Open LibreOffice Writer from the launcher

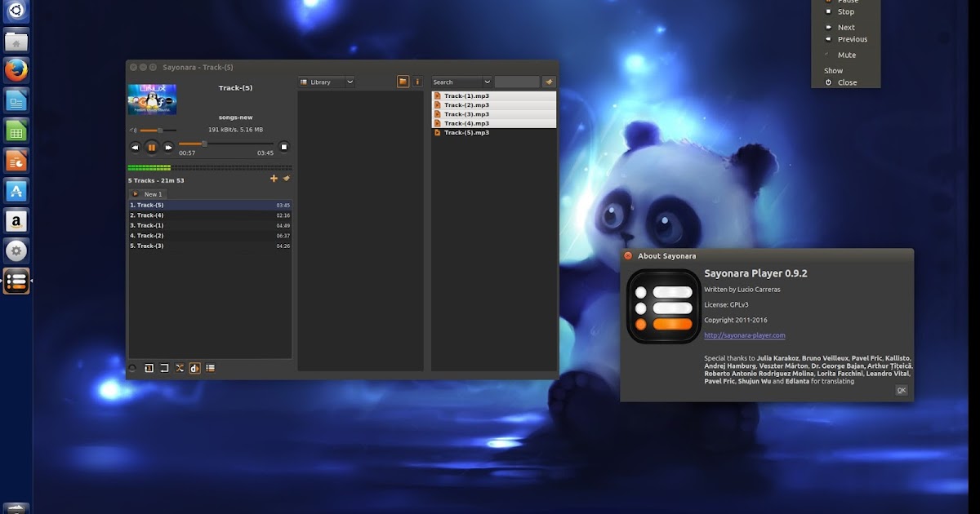[x=16, y=101]
